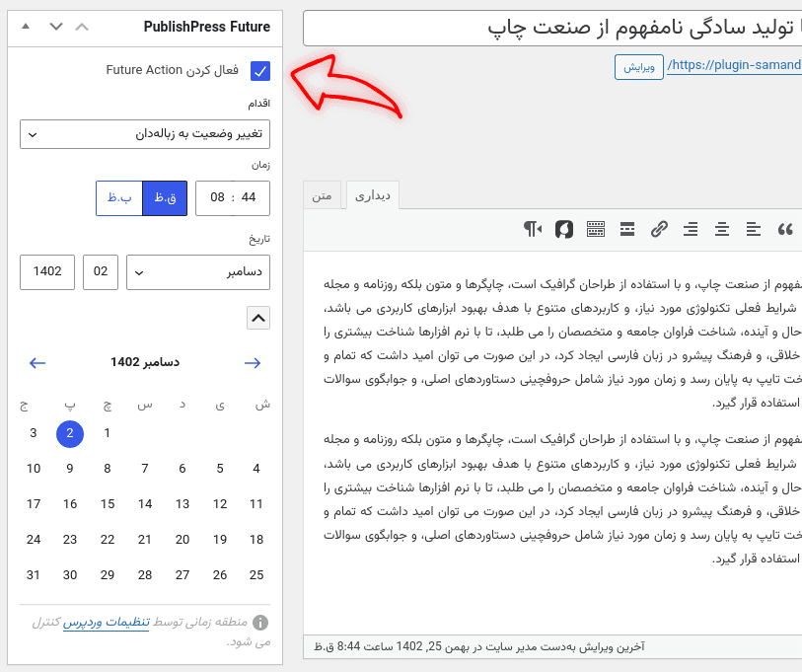Switch to the متن text tab
This screenshot has height=672, width=802.
click(x=322, y=196)
